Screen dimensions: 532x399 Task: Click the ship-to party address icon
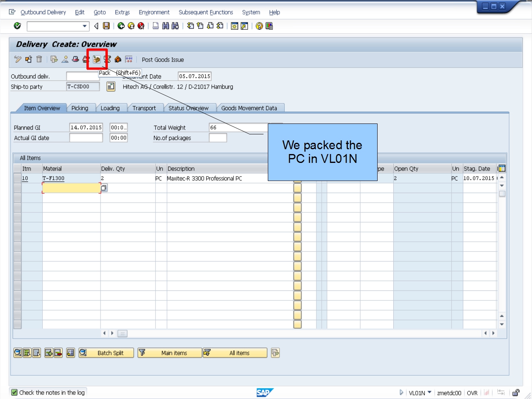tap(111, 86)
